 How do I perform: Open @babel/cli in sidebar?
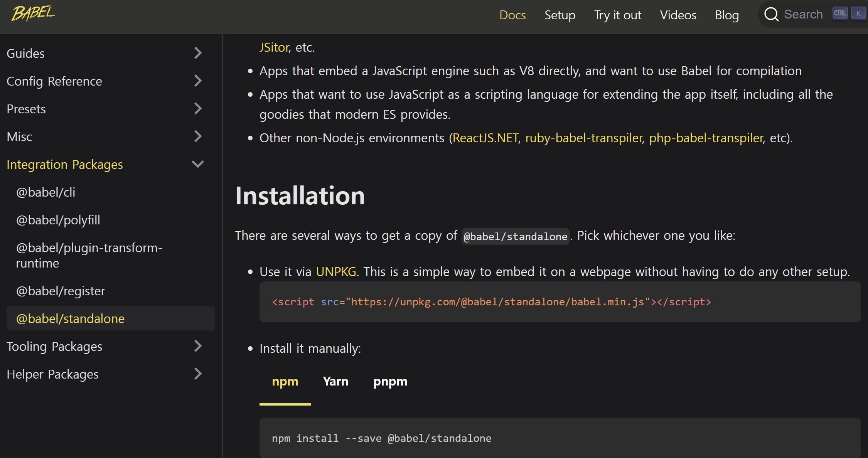tap(46, 192)
